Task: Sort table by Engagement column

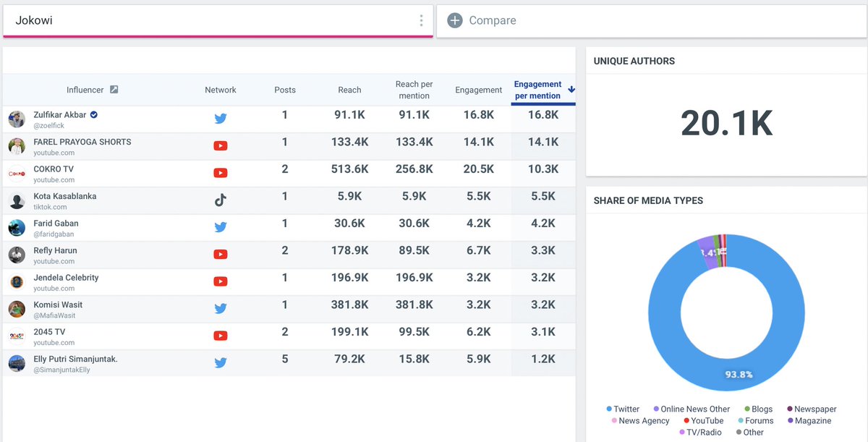Action: pyautogui.click(x=478, y=90)
